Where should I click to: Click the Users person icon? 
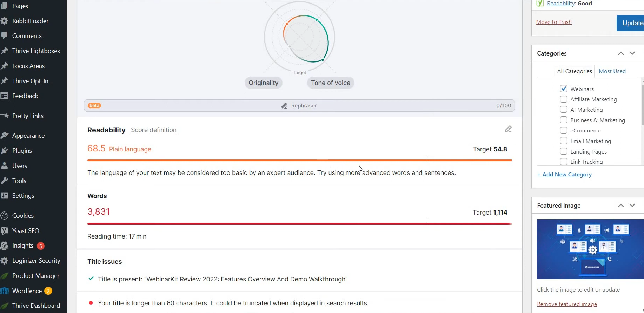pos(4,166)
